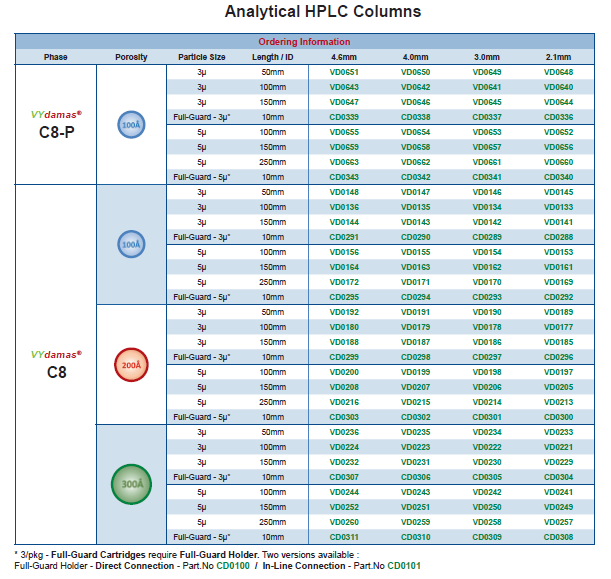611x579 pixels.
Task: Click part number VD0142
Action: (x=487, y=222)
